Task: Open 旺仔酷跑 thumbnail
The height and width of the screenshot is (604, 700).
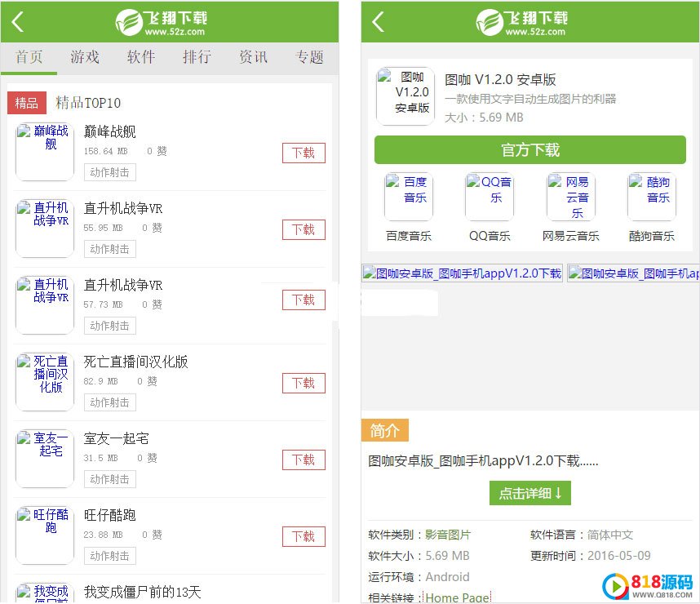Action: coord(45,535)
